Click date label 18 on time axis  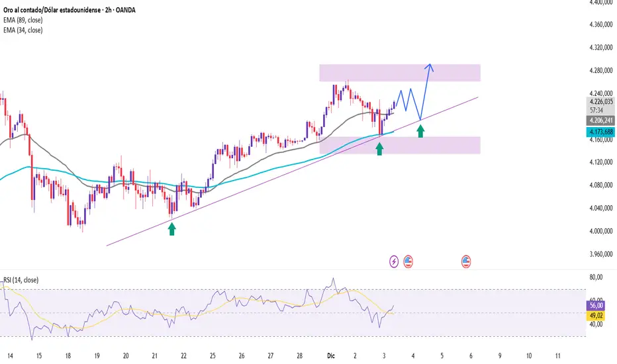pyautogui.click(x=68, y=356)
